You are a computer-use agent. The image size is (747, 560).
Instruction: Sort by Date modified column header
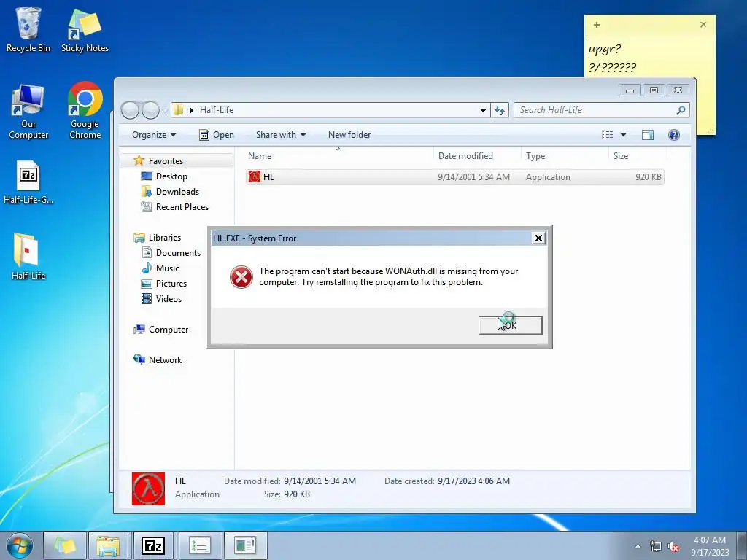(477, 156)
